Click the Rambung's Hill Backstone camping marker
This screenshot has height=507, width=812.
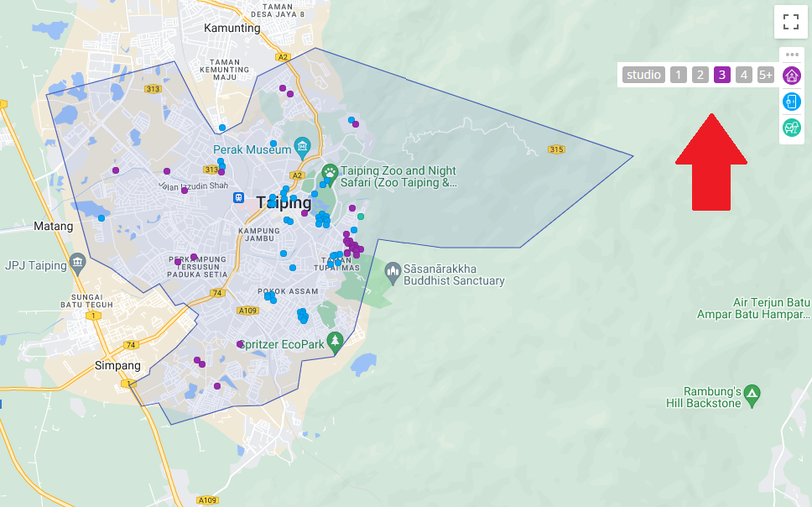[752, 394]
